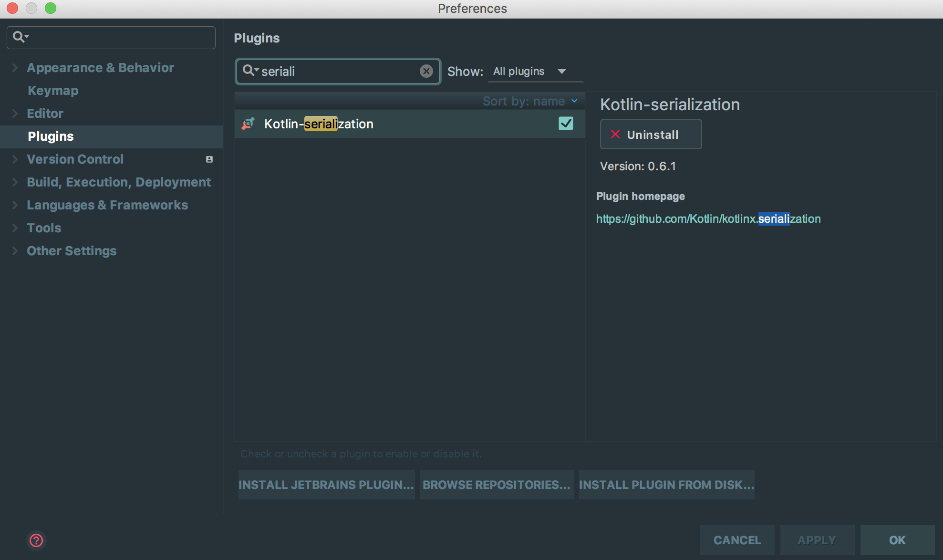The image size is (943, 560).
Task: Open plugin search history magnifier icon
Action: 250,71
